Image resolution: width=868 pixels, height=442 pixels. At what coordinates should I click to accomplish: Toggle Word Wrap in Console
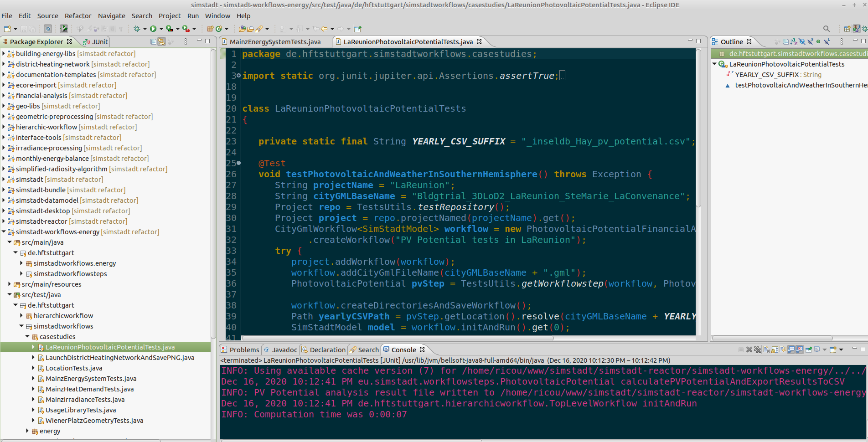coord(783,349)
